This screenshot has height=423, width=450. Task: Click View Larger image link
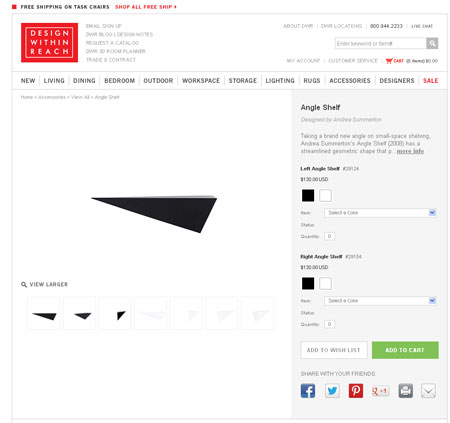(x=44, y=284)
